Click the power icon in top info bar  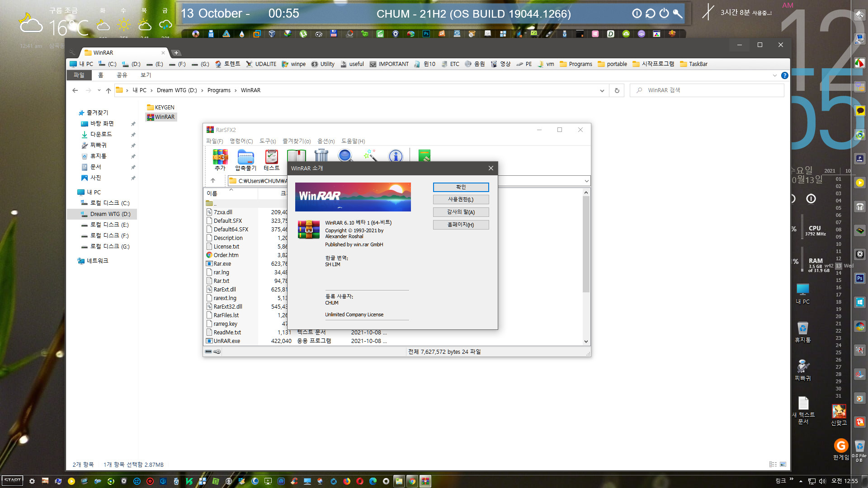[664, 14]
